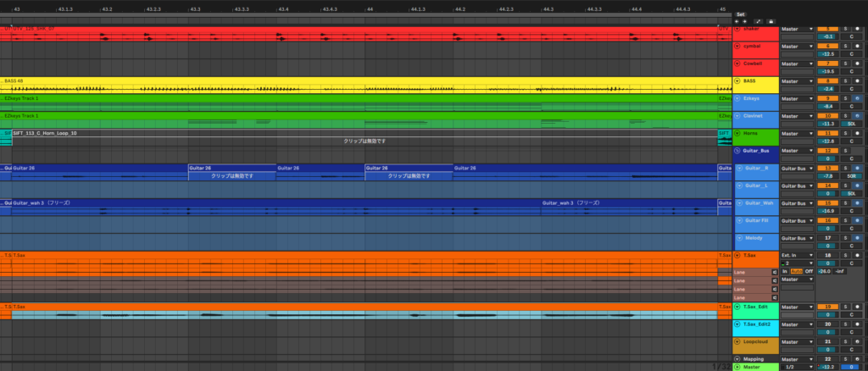Unfold the T.Sax_Edit track
This screenshot has width=868, height=371.
[737, 307]
